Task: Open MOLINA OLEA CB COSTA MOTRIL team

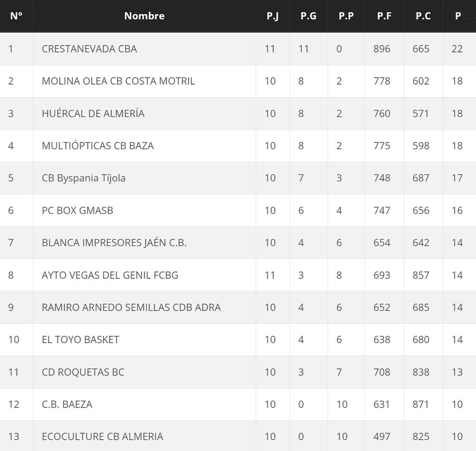Action: pos(118,81)
